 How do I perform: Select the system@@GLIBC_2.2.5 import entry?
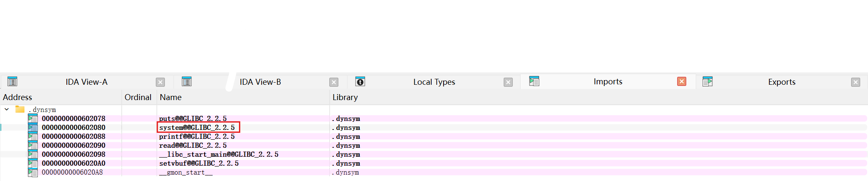(x=197, y=128)
